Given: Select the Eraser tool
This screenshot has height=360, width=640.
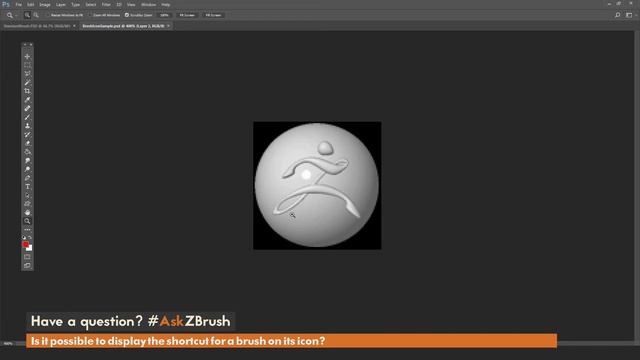Looking at the screenshot, I should coord(27,143).
